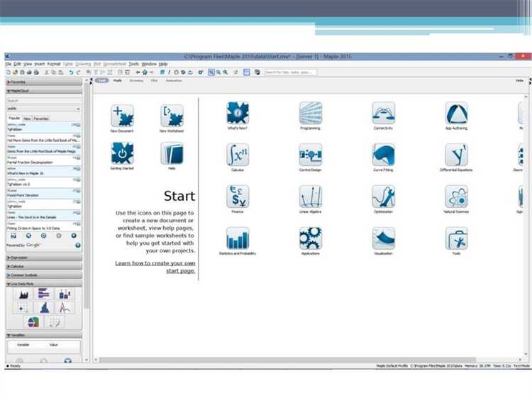Select 'Lines - The Devil Is in the Details'

point(44,216)
